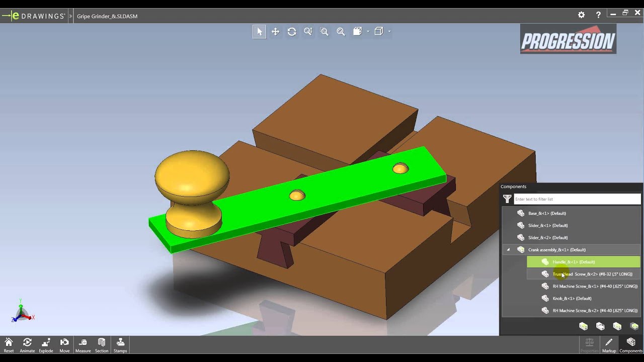Expand the display style cube dropdown arrow
The image size is (644, 362).
pos(389,32)
